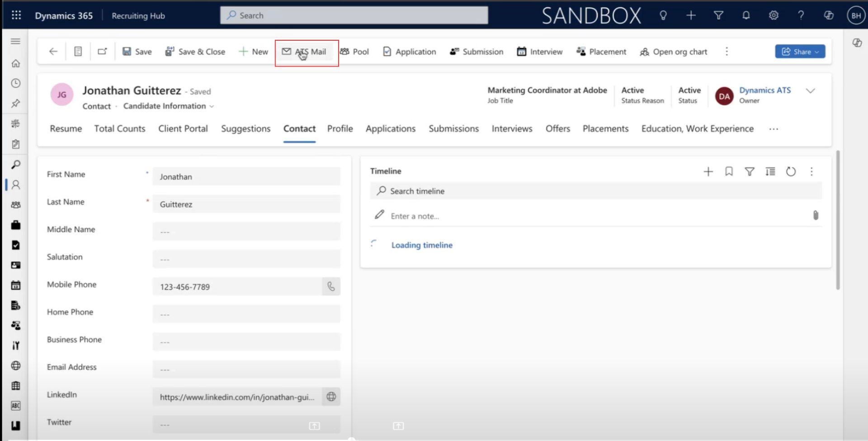Click the Email Address field
Image resolution: width=868 pixels, height=441 pixels.
tap(246, 369)
